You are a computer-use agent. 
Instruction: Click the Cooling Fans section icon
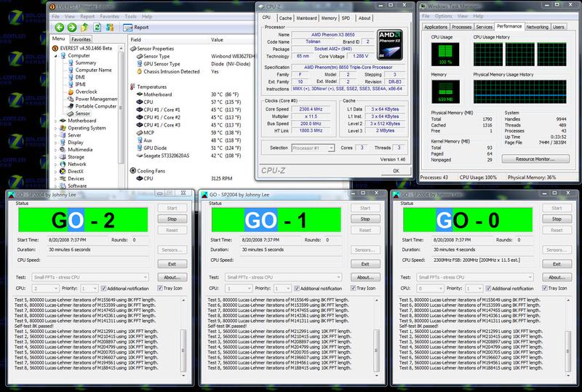[133, 171]
